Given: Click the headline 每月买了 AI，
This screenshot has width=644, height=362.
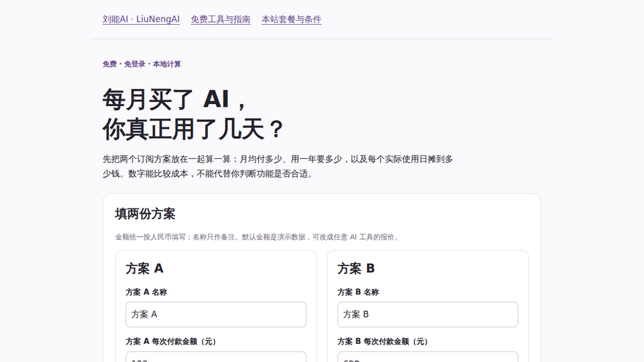Looking at the screenshot, I should pyautogui.click(x=175, y=99).
